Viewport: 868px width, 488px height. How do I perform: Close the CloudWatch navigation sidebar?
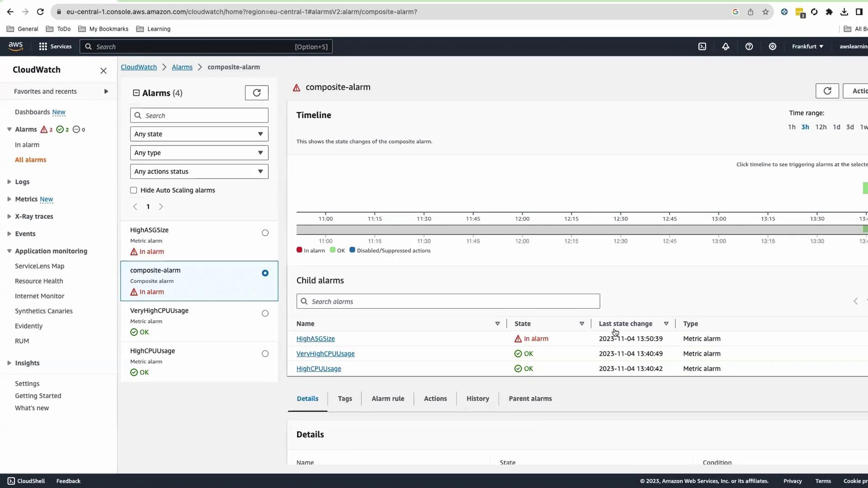(x=104, y=70)
